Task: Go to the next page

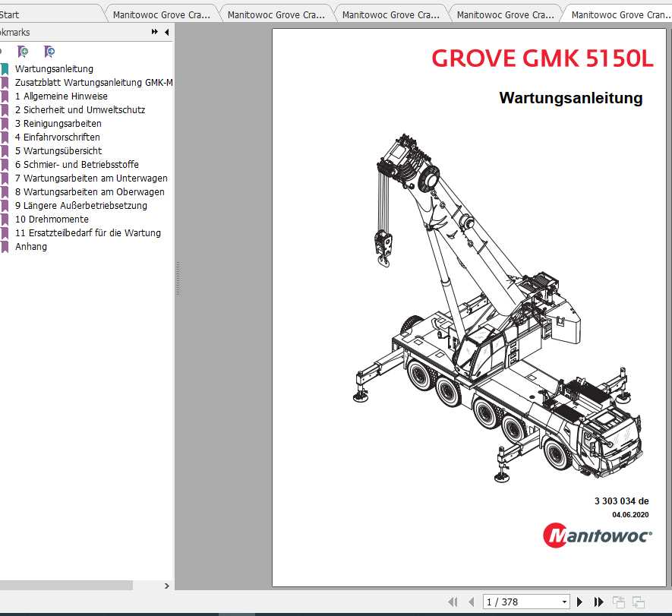Action: point(579,601)
